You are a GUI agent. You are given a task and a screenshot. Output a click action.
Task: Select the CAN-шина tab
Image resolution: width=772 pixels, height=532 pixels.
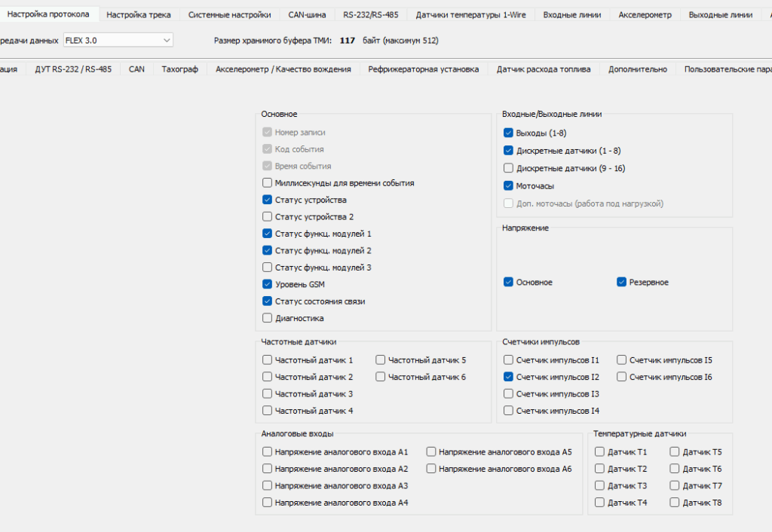307,14
